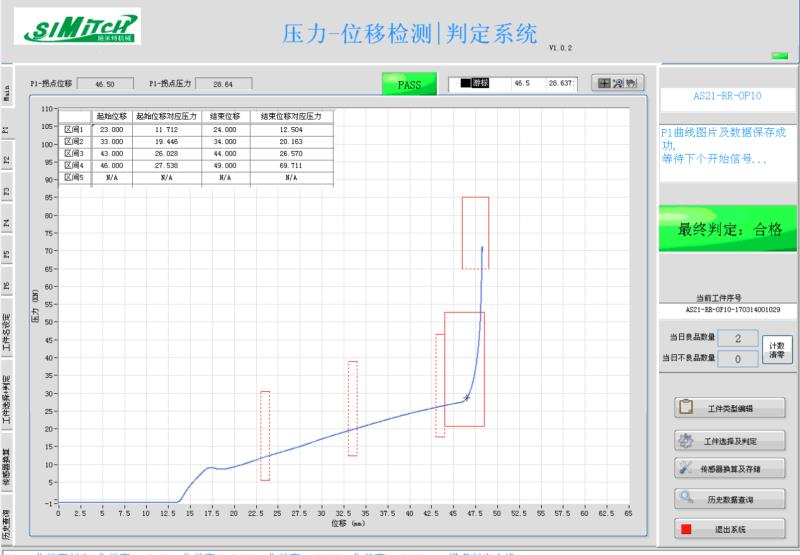This screenshot has height=555, width=800.
Task: Click the gear icon for 工件选择及判定
Action: pyautogui.click(x=686, y=440)
